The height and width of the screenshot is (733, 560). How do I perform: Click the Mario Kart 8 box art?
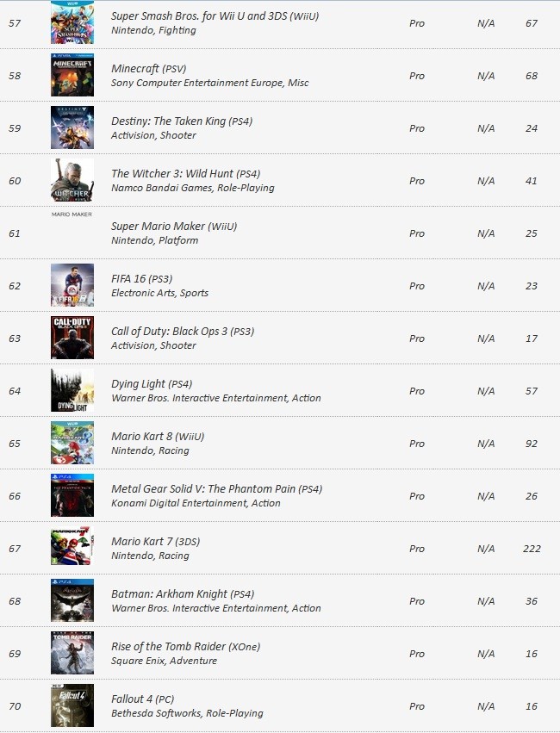coord(72,443)
